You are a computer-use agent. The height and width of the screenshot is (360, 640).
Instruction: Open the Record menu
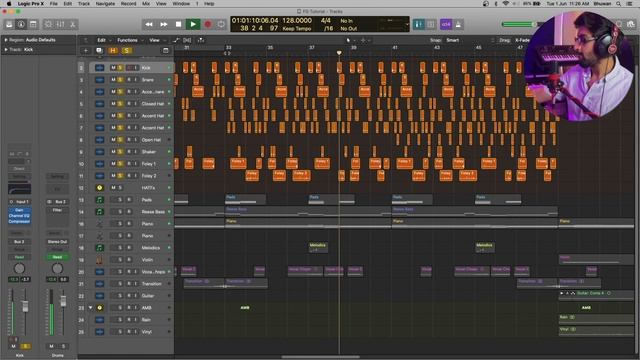(128, 4)
